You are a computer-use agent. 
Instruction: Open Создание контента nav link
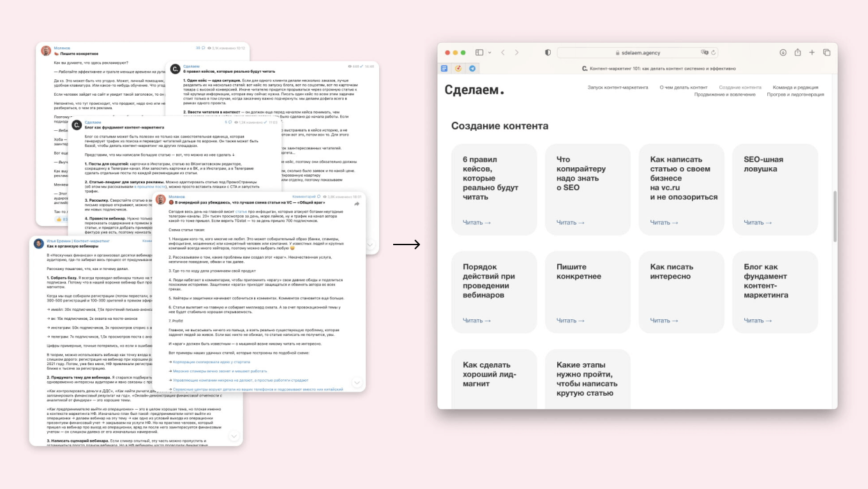click(740, 87)
